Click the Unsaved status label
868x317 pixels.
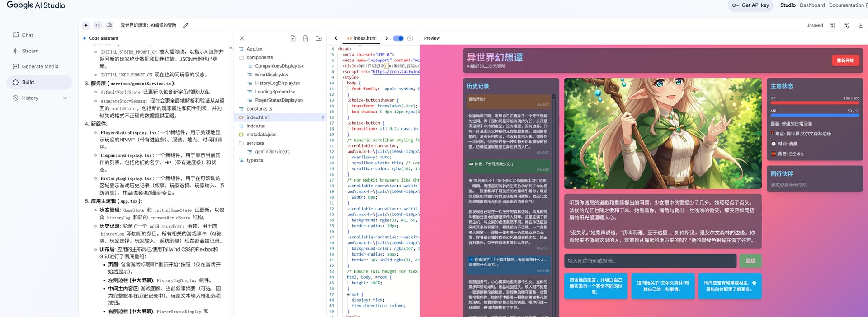pos(814,25)
